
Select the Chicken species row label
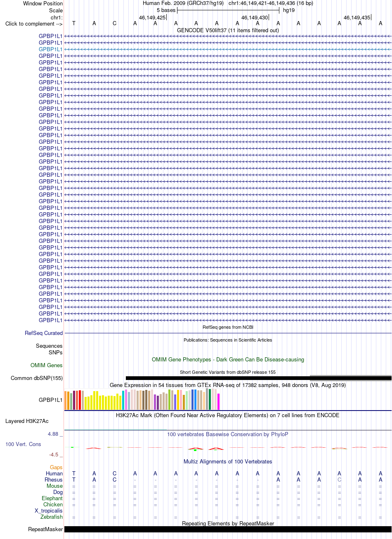tap(53, 504)
